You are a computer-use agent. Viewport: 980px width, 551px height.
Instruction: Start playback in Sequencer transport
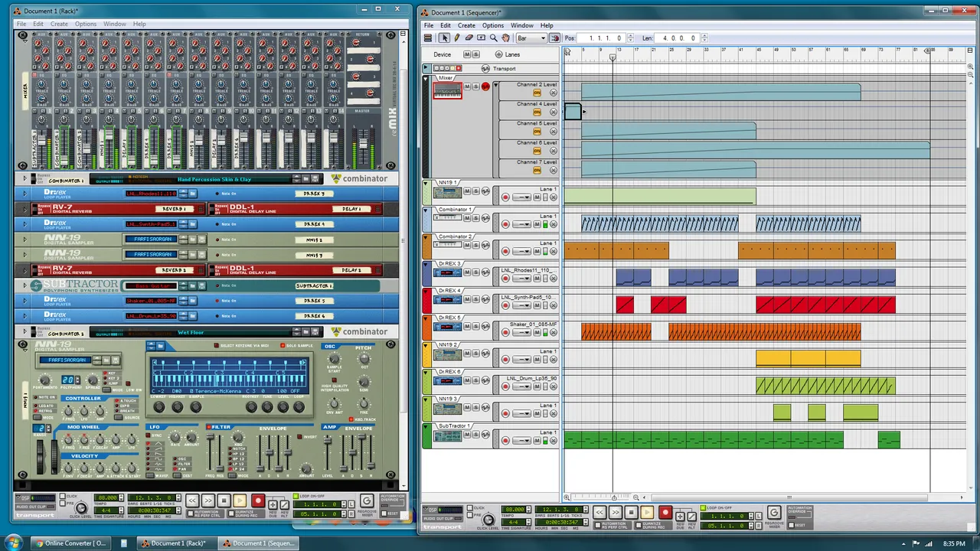(x=648, y=513)
